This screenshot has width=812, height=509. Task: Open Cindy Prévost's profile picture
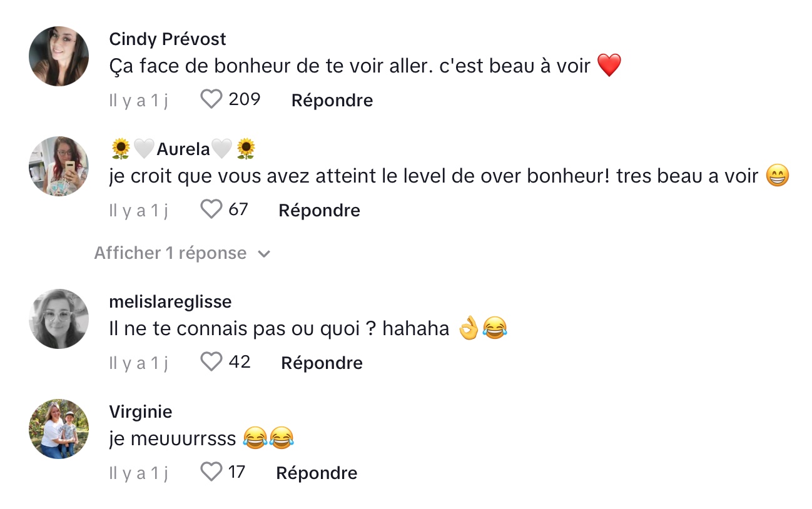pos(59,56)
